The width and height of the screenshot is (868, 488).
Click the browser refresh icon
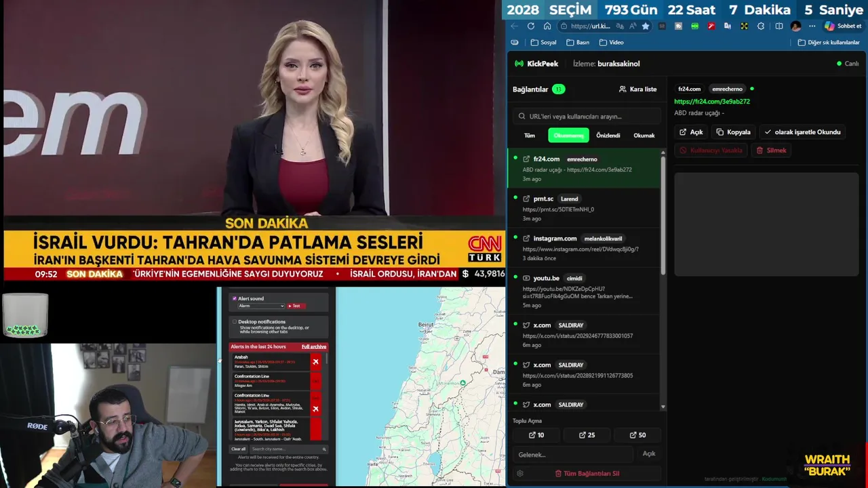coord(530,26)
